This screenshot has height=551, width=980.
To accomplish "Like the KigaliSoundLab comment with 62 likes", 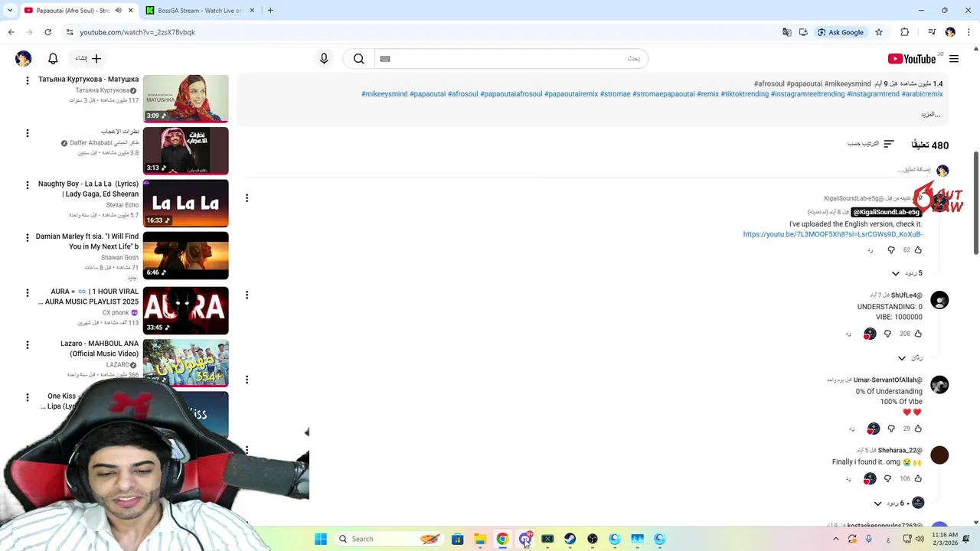I will coord(918,250).
